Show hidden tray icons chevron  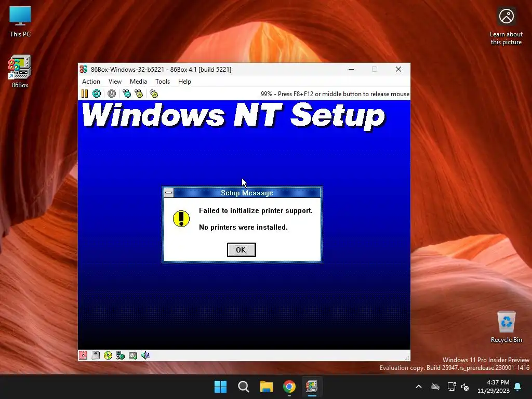[419, 387]
